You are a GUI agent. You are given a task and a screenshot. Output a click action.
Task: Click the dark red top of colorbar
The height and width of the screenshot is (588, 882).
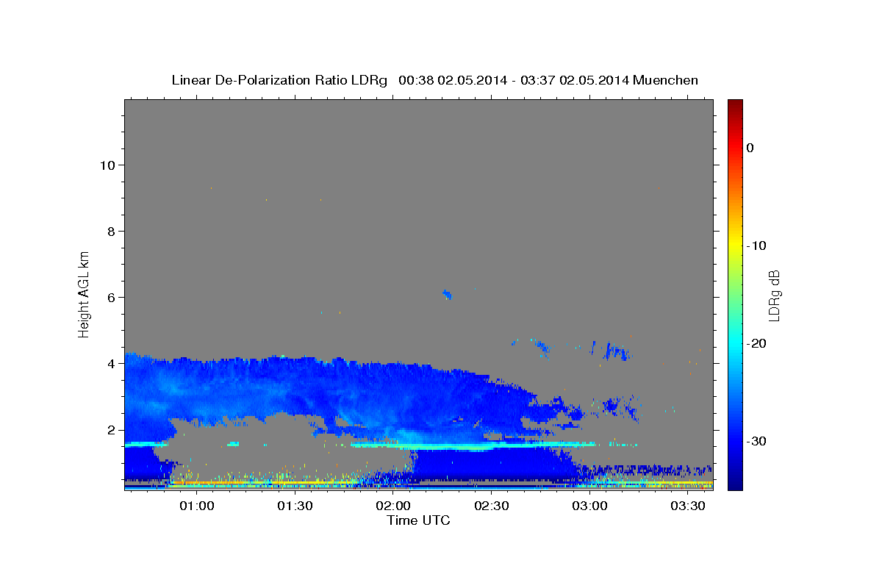(x=735, y=104)
